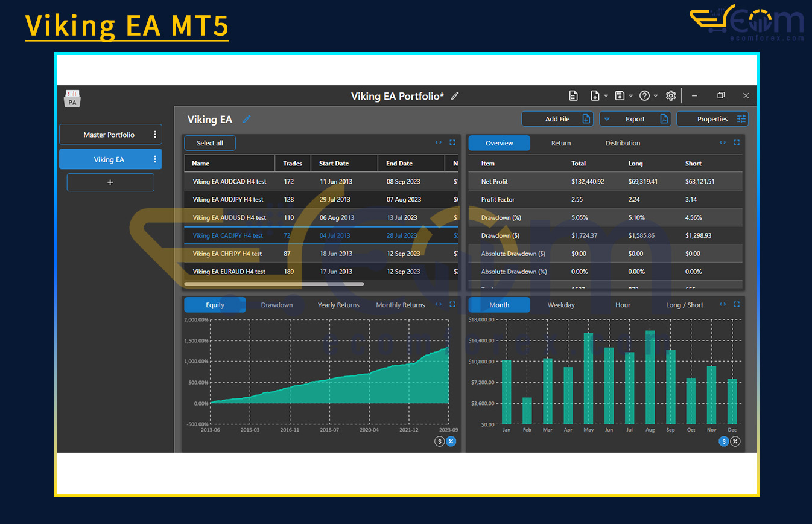The image size is (812, 524).
Task: Click the Select all button
Action: (x=210, y=143)
